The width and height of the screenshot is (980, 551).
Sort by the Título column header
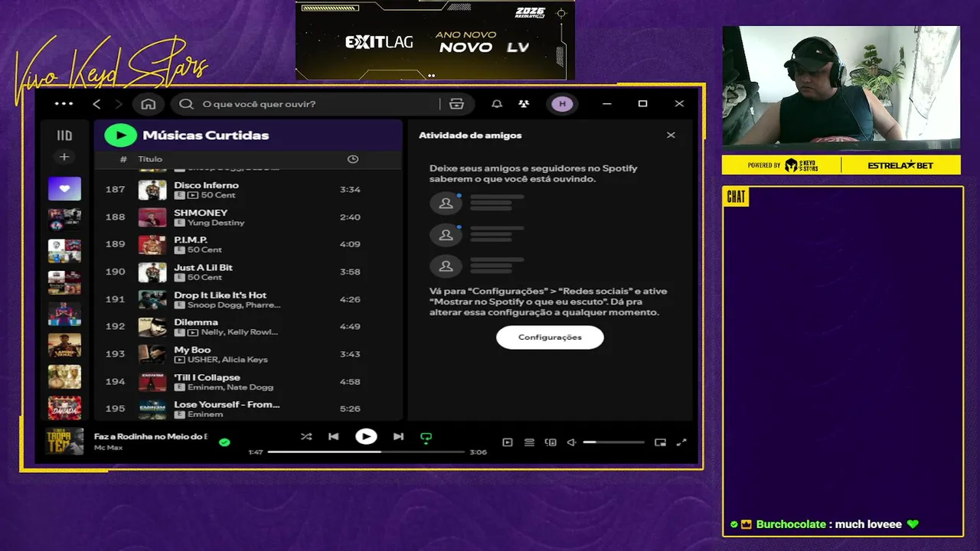(x=150, y=159)
